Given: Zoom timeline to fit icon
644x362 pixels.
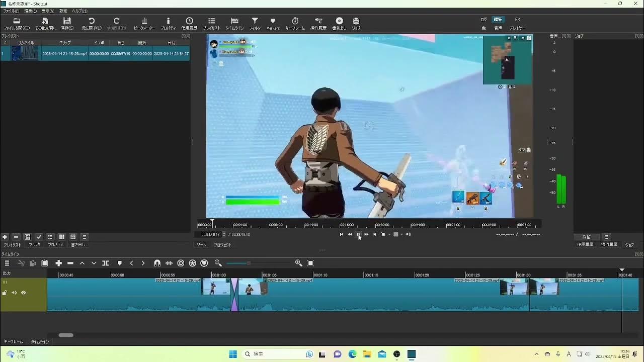Looking at the screenshot, I should tap(310, 263).
